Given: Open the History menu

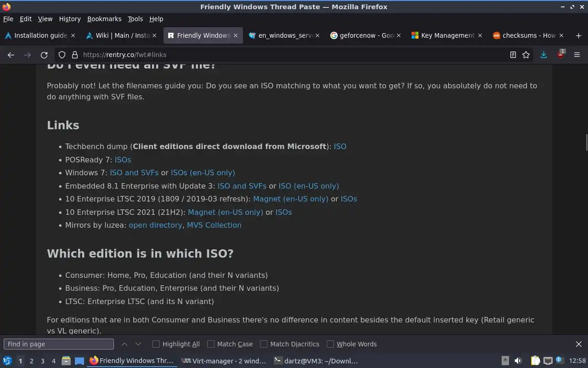Looking at the screenshot, I should (70, 19).
